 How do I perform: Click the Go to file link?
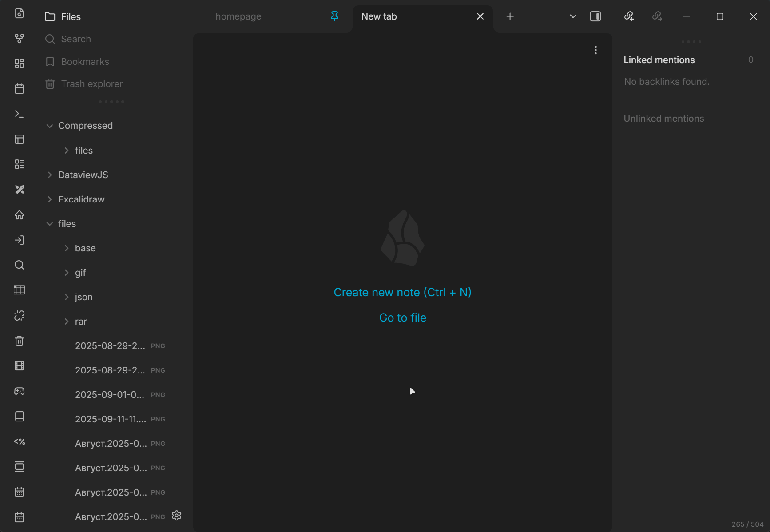(x=402, y=318)
